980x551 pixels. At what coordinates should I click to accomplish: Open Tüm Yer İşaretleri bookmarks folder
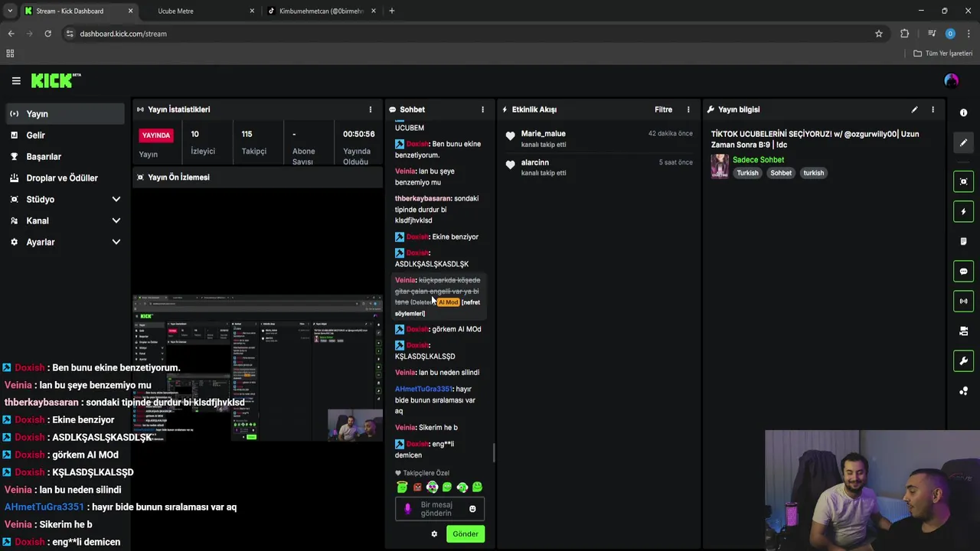pos(943,54)
